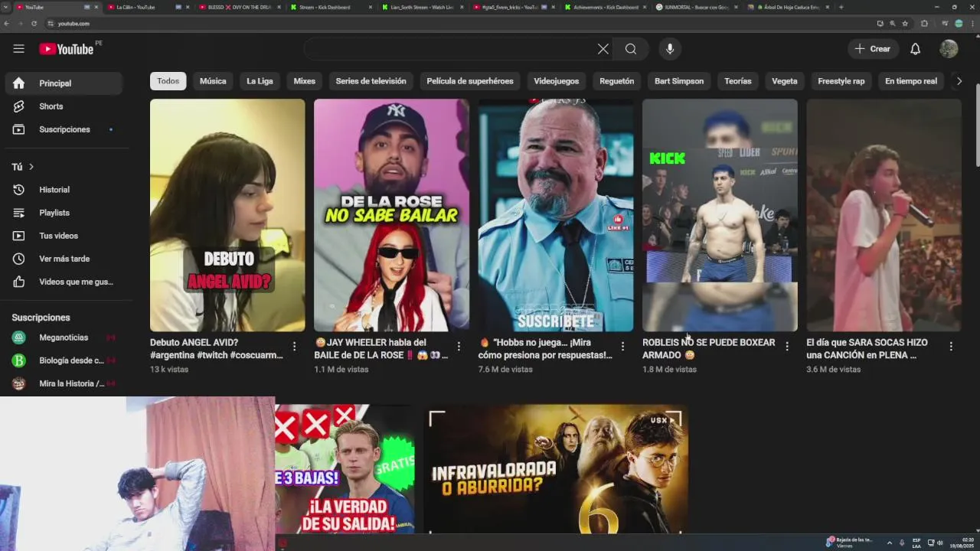Open Suscripciones in the sidebar

pyautogui.click(x=64, y=129)
